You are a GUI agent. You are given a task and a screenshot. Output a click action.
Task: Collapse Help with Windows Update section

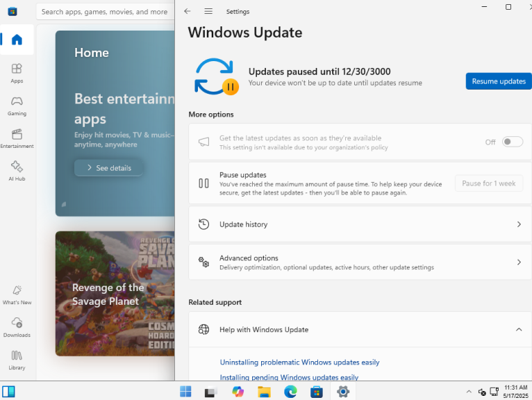point(519,329)
